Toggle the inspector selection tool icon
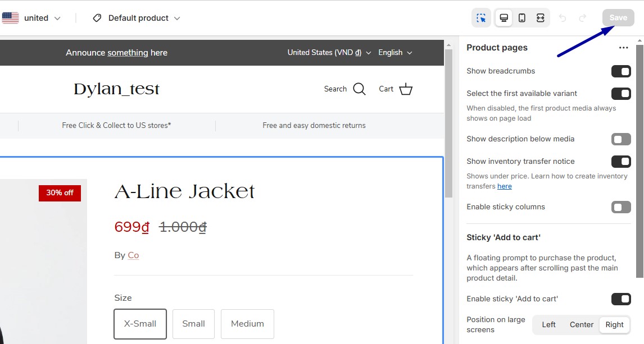Viewport: 644px width, 344px height. [481, 18]
